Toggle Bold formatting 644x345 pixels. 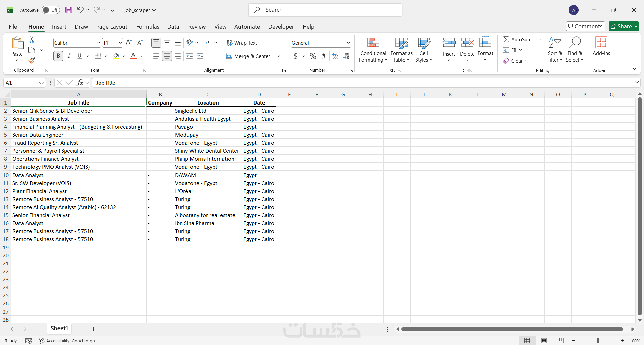tap(58, 56)
